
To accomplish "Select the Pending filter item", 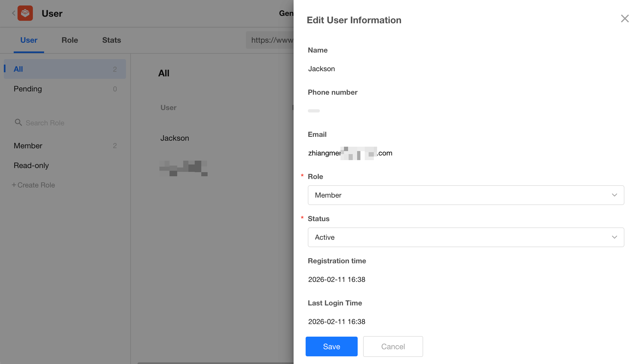I will click(65, 89).
